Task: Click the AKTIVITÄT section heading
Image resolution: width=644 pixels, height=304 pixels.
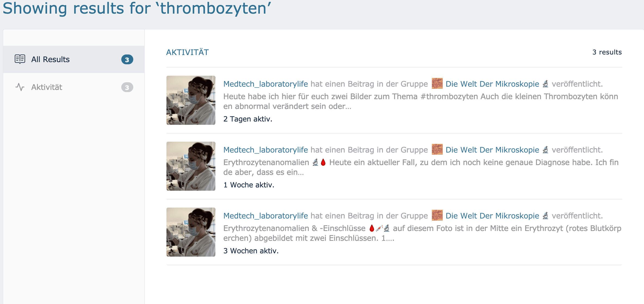Action: coord(187,52)
